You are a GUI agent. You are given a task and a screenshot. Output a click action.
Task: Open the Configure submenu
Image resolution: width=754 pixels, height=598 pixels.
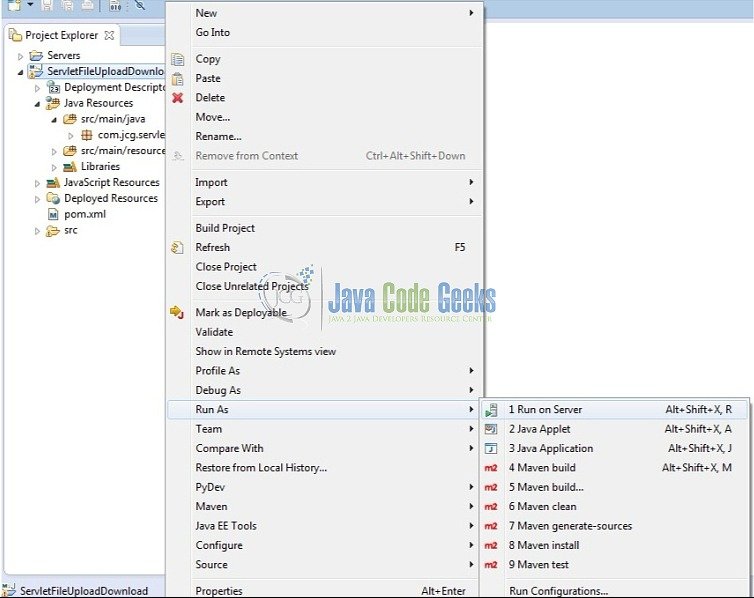pos(325,546)
